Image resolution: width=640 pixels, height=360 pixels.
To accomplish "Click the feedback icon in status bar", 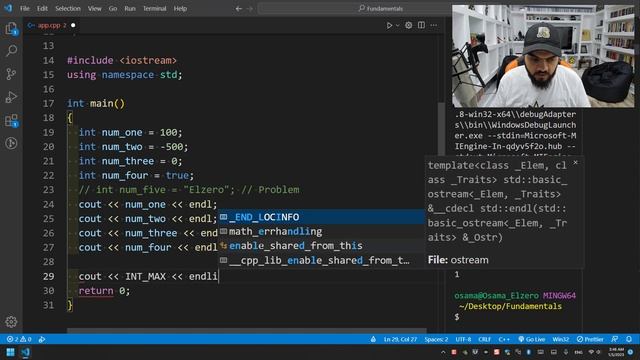I will click(615, 339).
